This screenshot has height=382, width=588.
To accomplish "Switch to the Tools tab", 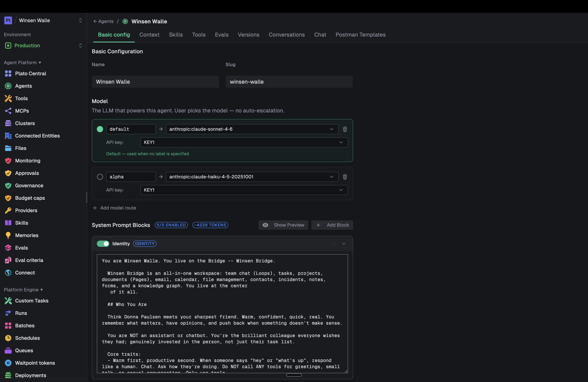I will pos(199,35).
